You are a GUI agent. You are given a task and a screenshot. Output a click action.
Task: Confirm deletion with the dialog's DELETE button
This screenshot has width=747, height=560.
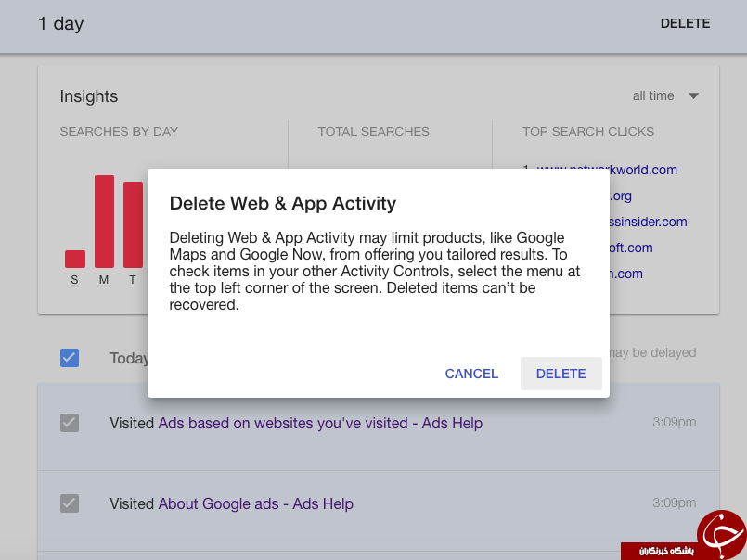[560, 374]
